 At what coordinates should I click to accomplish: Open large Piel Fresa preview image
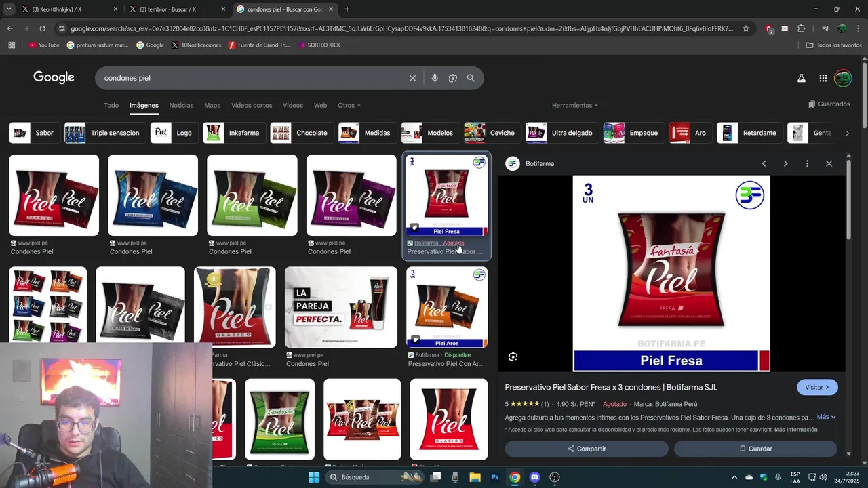point(671,274)
